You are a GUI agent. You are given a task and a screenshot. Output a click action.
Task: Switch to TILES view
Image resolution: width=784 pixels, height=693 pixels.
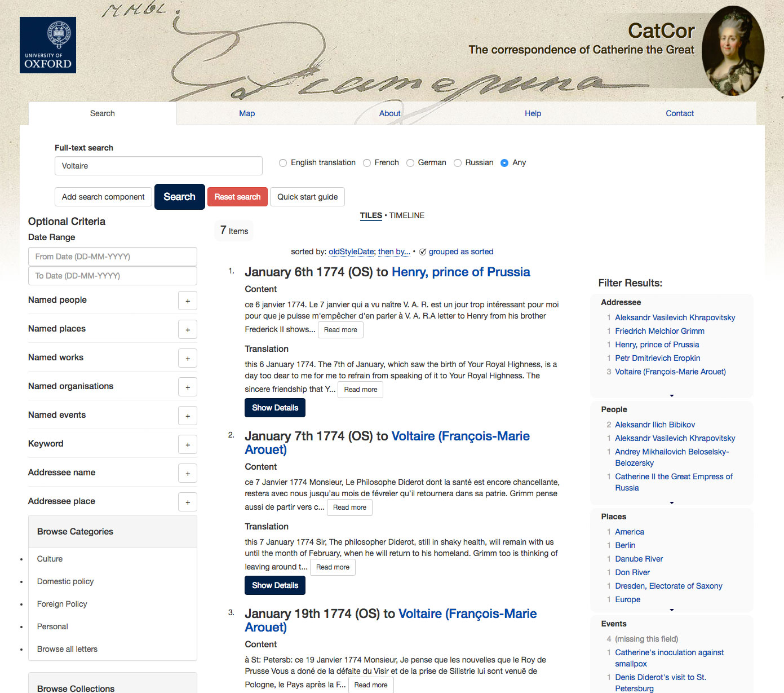371,215
